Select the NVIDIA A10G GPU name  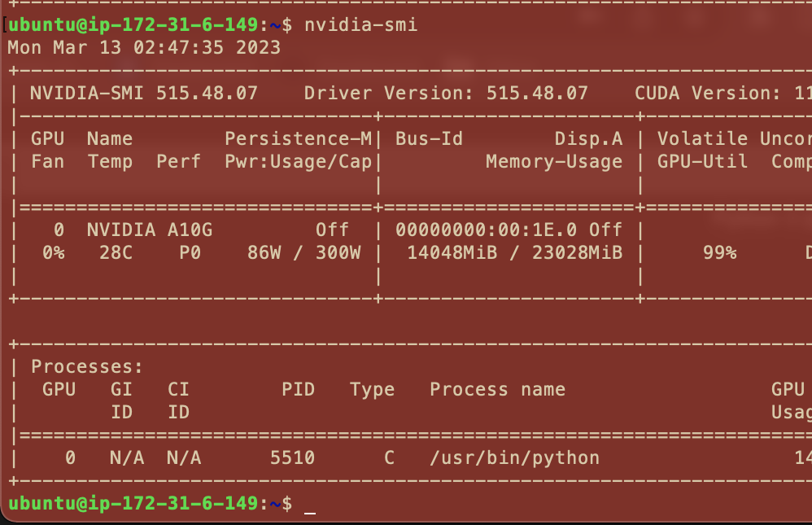(150, 230)
